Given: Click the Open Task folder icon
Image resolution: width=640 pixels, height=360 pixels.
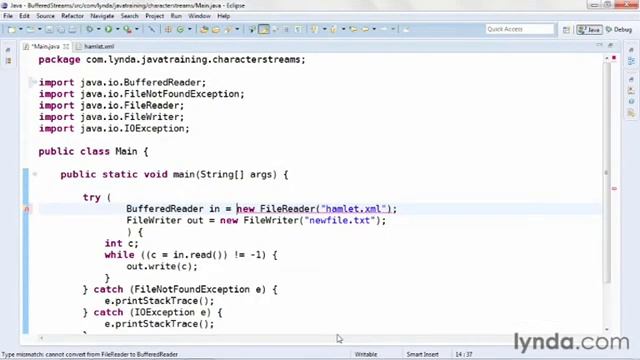Looking at the screenshot, I should (216, 29).
